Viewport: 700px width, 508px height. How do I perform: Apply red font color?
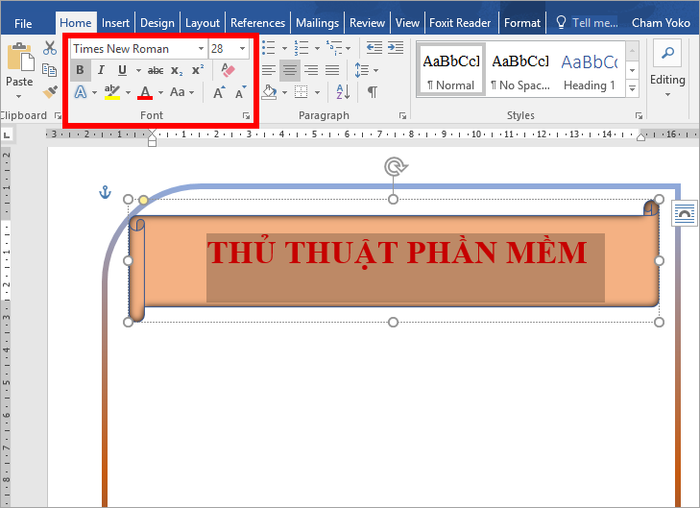pos(145,92)
